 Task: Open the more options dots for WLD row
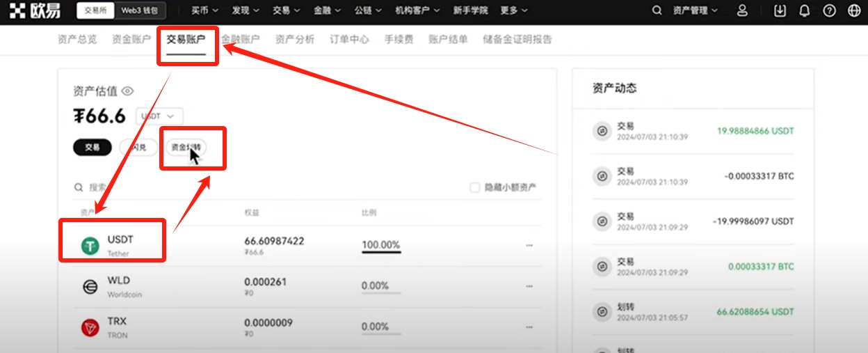coord(529,287)
